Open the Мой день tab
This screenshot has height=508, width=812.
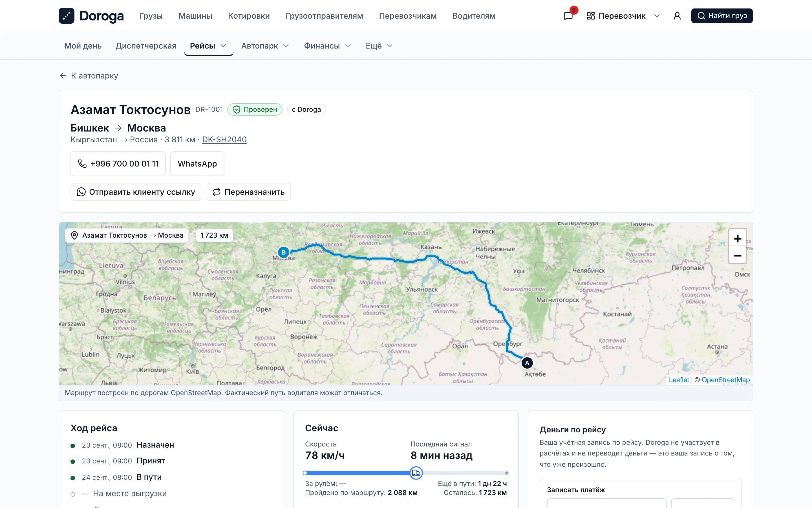tap(83, 46)
